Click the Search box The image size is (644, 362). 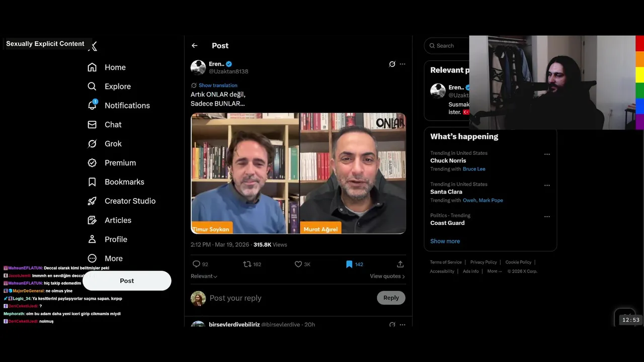point(447,46)
